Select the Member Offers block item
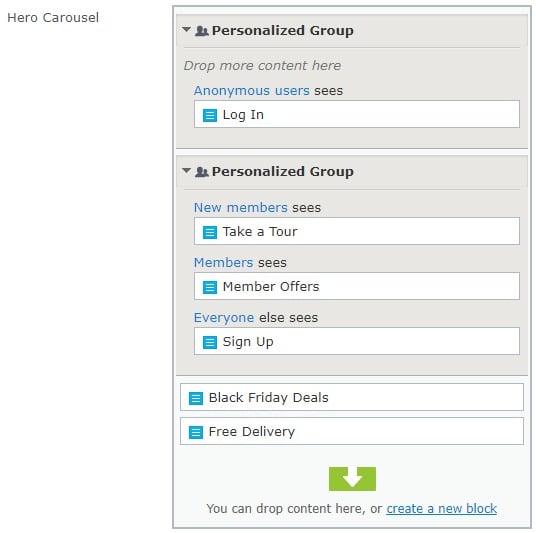This screenshot has height=533, width=536. pos(357,287)
